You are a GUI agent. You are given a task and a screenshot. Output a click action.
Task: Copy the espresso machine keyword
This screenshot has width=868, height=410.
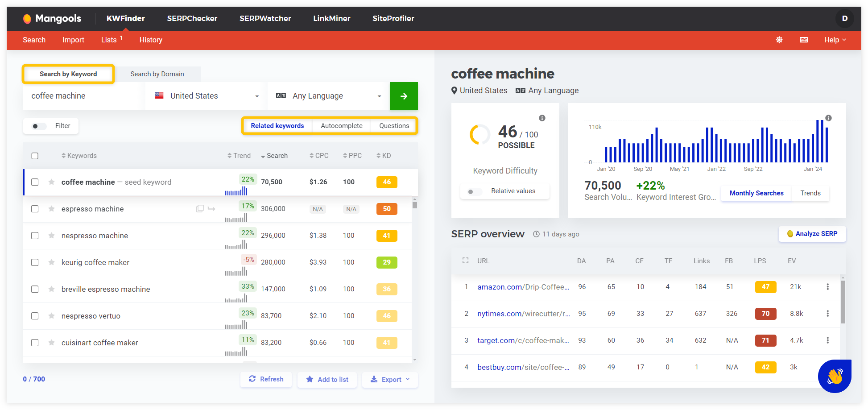200,208
